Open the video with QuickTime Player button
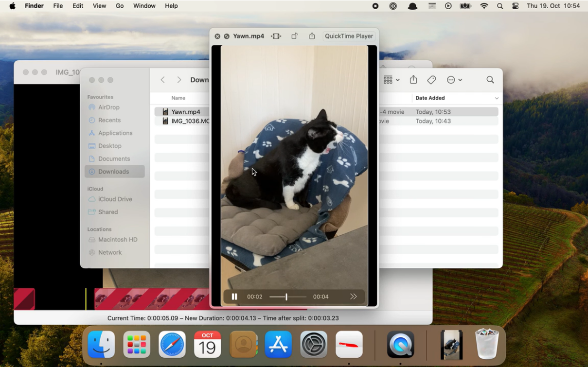Image resolution: width=588 pixels, height=367 pixels. point(349,36)
